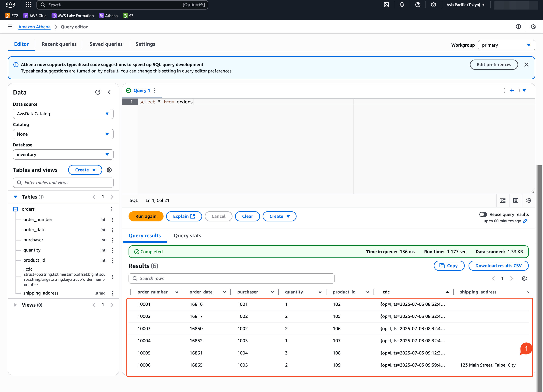Screen dimensions: 543x392
Task: Add a new query tab with plus icon
Action: tap(512, 90)
